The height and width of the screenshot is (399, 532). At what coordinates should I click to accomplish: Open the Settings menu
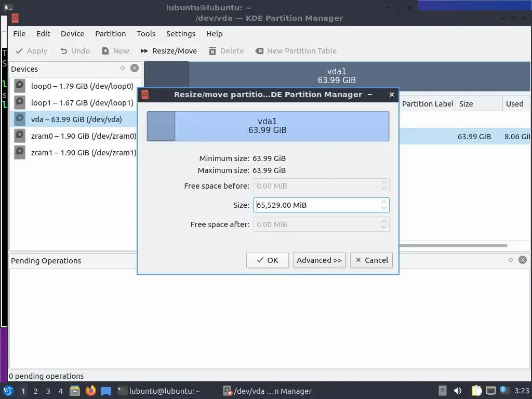[180, 34]
